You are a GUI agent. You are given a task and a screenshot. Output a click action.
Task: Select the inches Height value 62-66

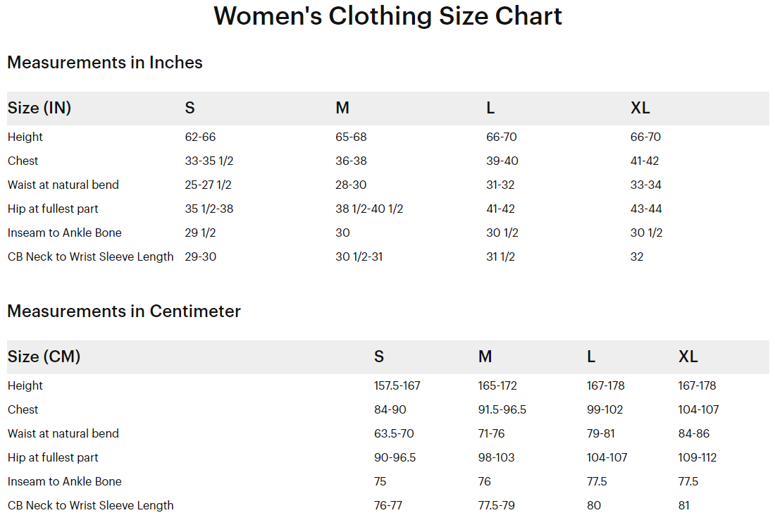click(200, 137)
